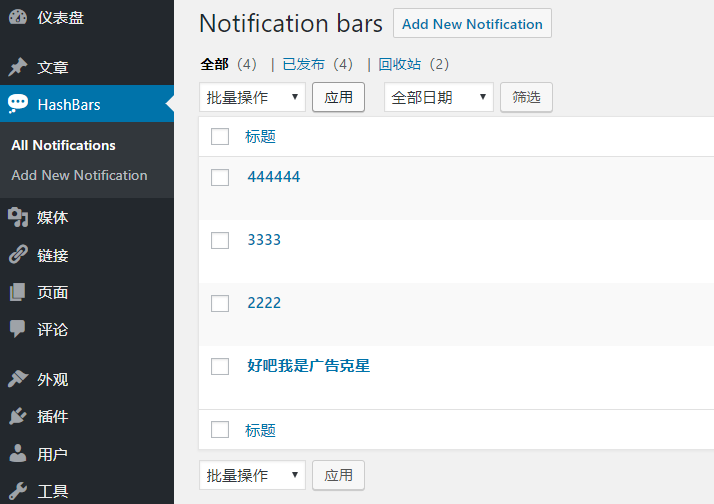View the 回收站 (2) trash list
The width and height of the screenshot is (714, 504).
(x=413, y=64)
